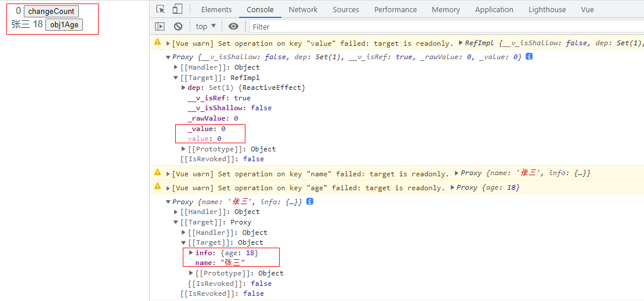Switch to the Application tab
Screen dimensions: 644x301
click(x=494, y=9)
